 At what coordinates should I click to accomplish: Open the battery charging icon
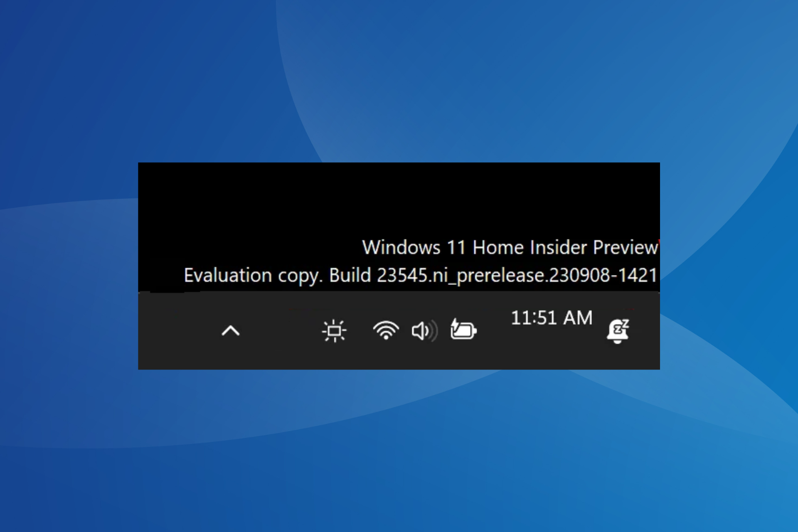(463, 330)
